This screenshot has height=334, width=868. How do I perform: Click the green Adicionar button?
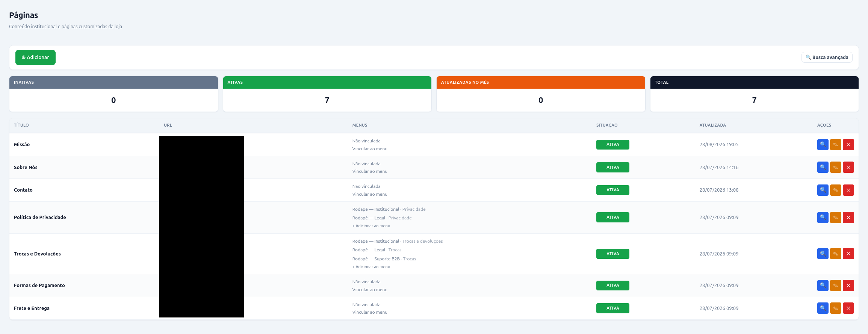tap(35, 57)
